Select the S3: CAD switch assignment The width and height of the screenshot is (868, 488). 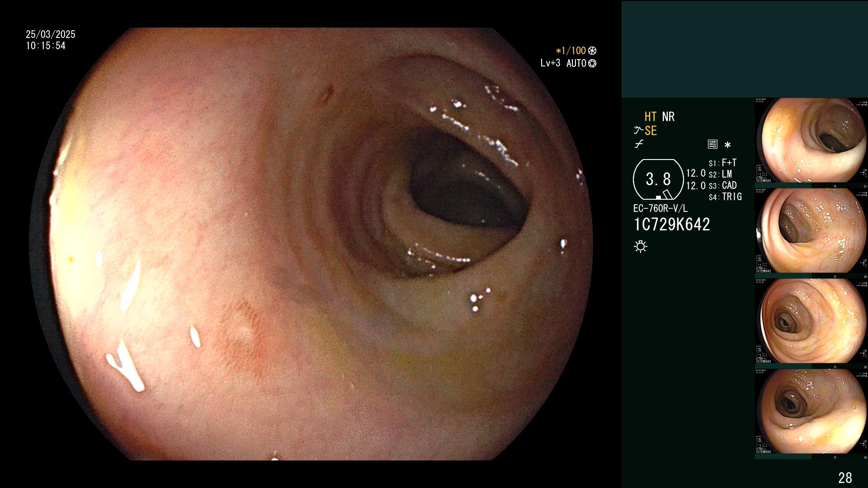(722, 185)
